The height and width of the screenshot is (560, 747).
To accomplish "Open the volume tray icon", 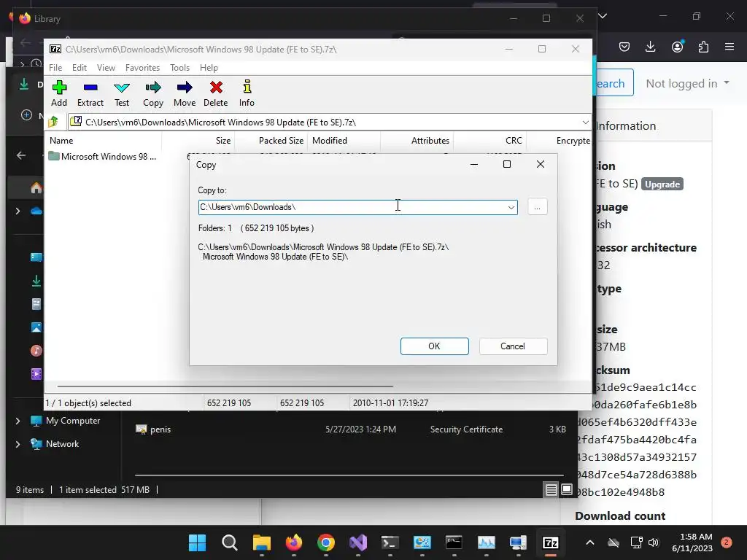I will pyautogui.click(x=653, y=542).
